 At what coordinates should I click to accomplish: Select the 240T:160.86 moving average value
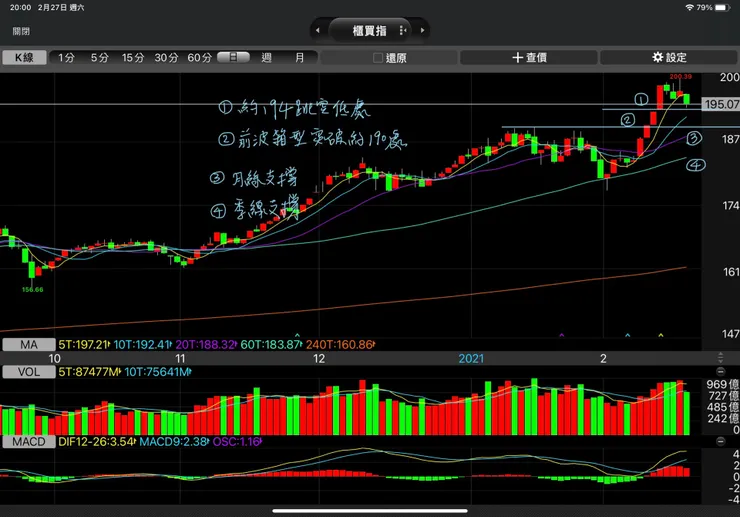click(340, 345)
